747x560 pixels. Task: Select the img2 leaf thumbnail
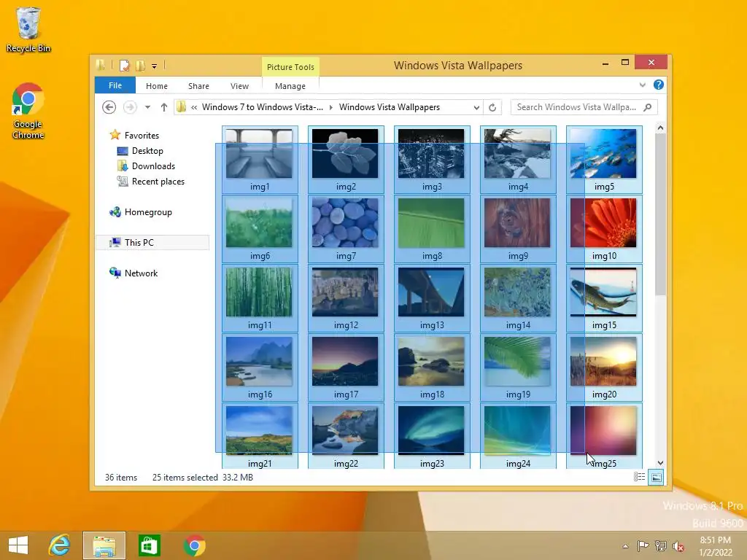click(x=345, y=154)
